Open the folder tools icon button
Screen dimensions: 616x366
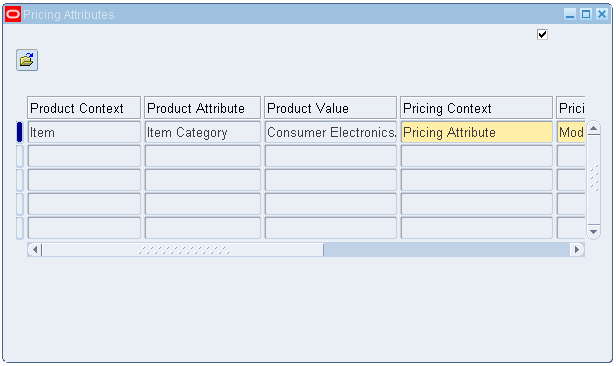pyautogui.click(x=27, y=60)
